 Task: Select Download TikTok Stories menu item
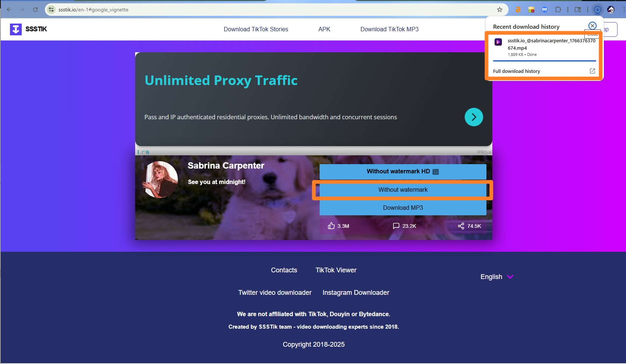pos(256,29)
